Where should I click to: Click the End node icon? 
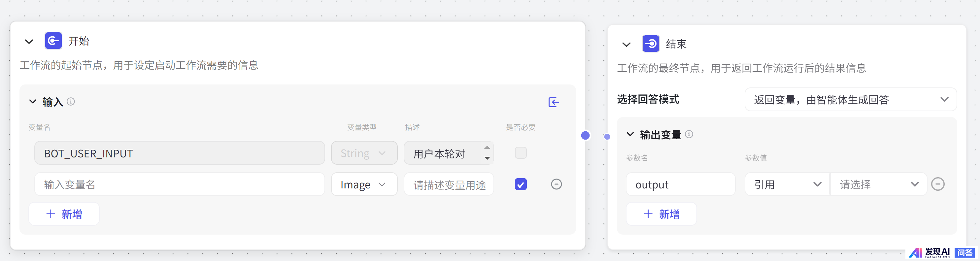coord(651,44)
